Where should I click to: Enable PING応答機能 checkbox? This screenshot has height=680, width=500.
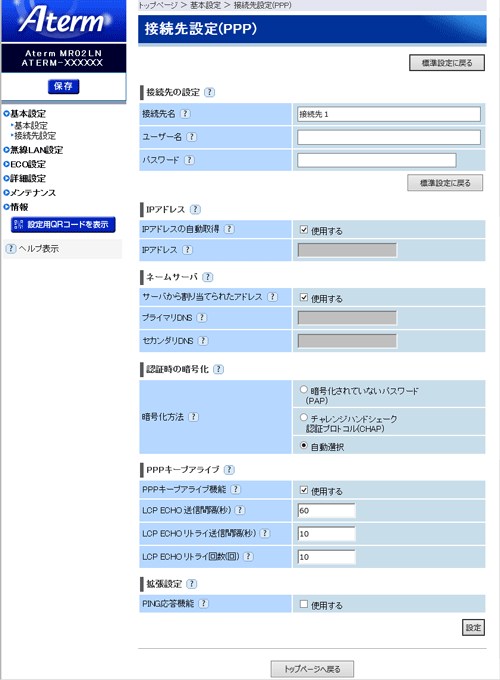point(304,604)
